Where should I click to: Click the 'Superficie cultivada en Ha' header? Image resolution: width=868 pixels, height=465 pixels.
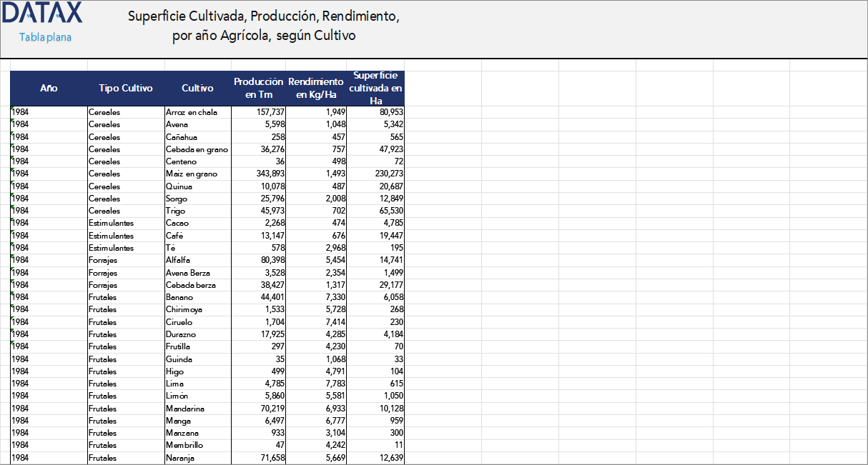(x=375, y=88)
